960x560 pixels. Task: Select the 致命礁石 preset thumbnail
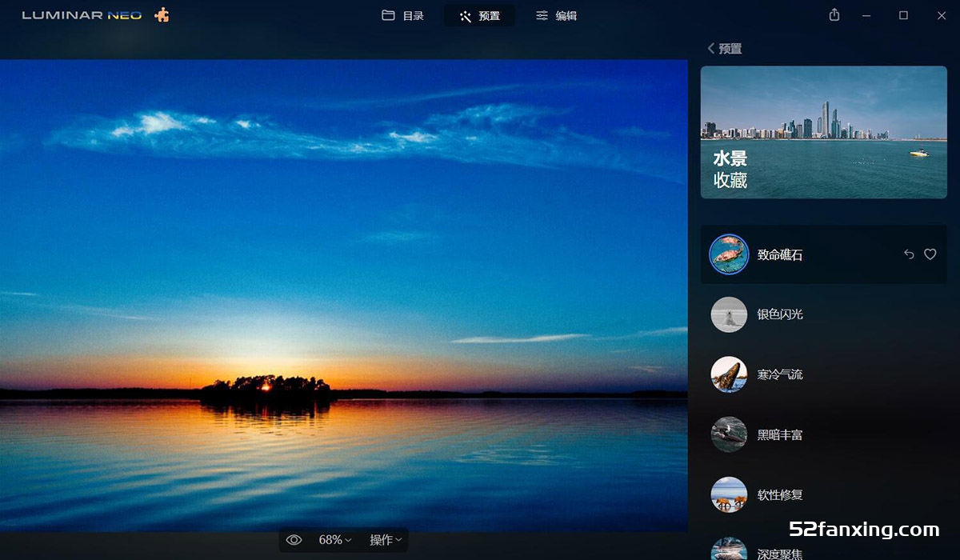(729, 254)
